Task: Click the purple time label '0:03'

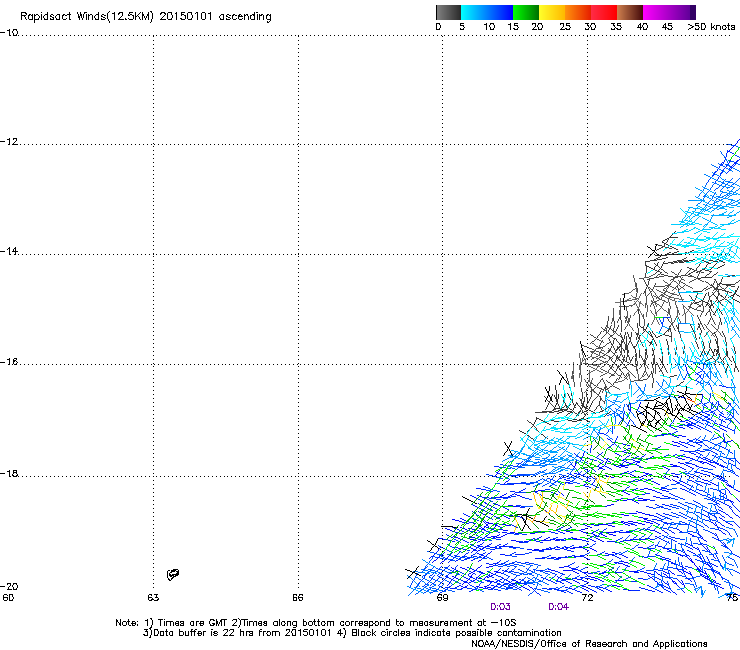Action: (500, 607)
